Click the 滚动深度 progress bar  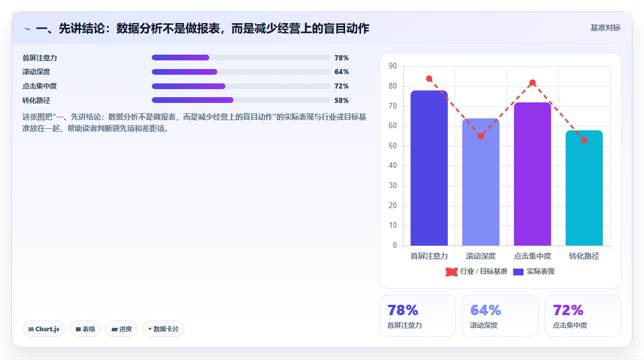tap(241, 72)
